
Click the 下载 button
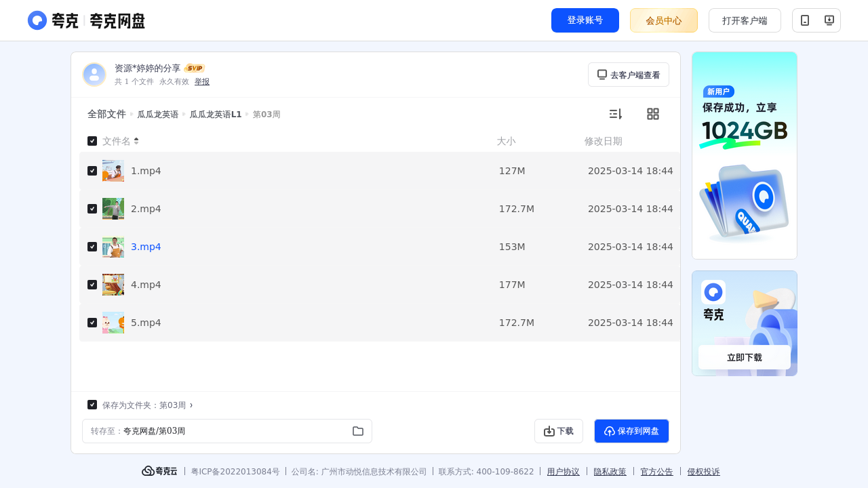[559, 431]
